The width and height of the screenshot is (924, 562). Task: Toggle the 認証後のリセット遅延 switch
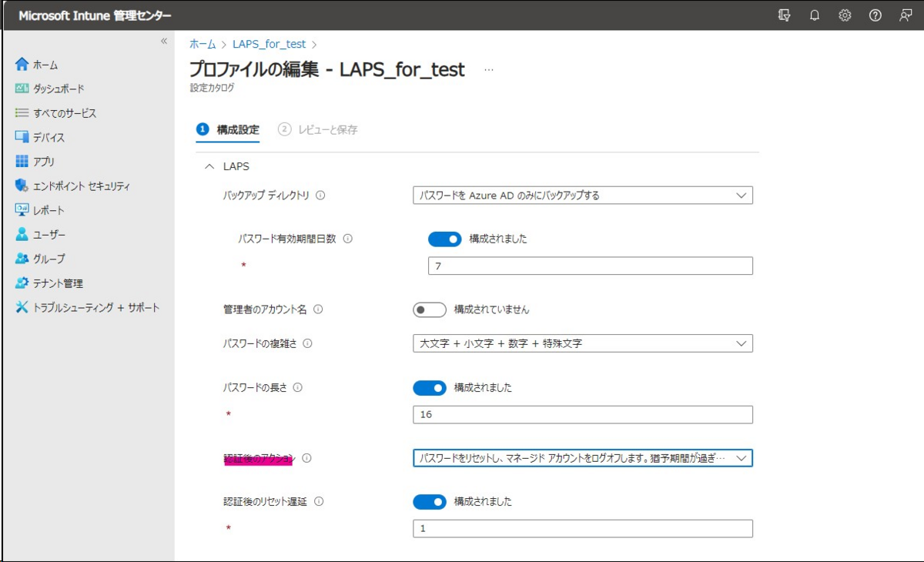coord(430,502)
